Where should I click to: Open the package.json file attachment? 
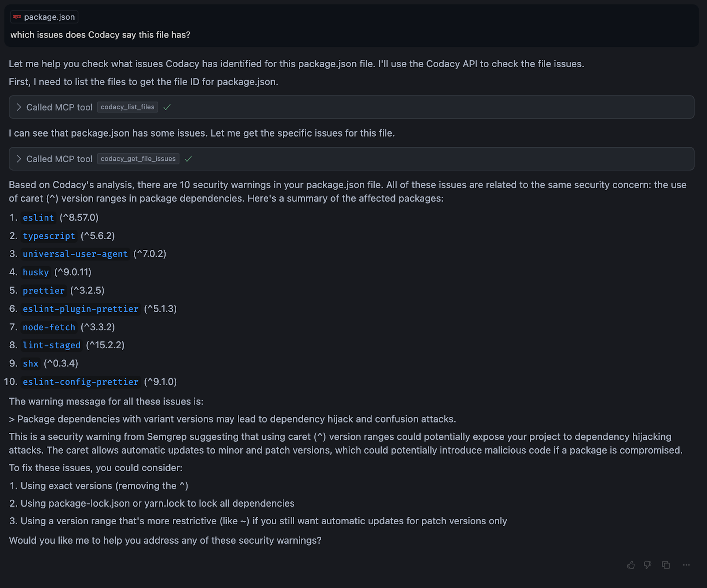(x=44, y=17)
